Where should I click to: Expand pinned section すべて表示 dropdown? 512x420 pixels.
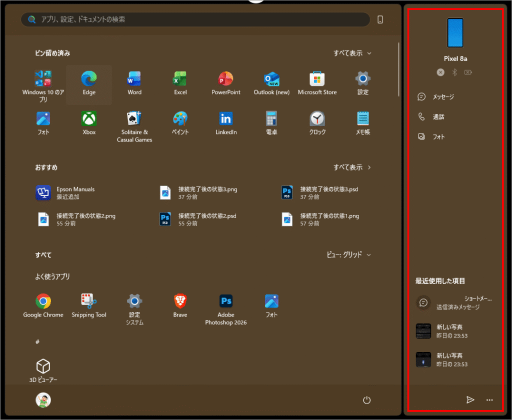pos(352,53)
